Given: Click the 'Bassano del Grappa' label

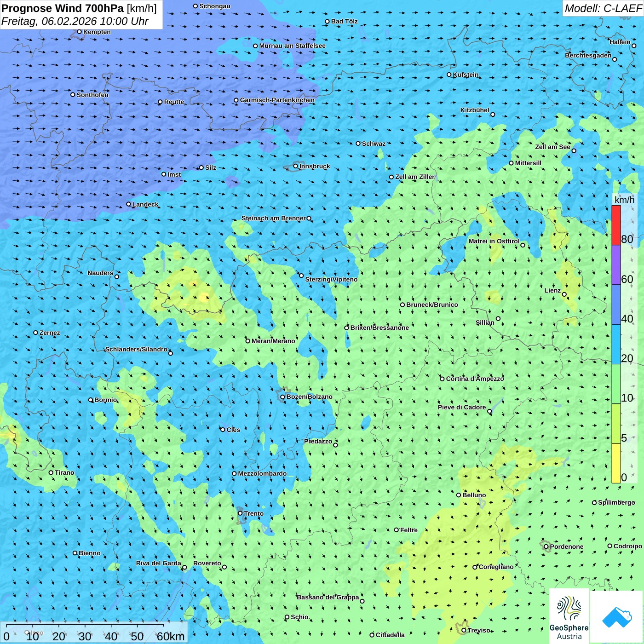Looking at the screenshot, I should click(x=328, y=597).
